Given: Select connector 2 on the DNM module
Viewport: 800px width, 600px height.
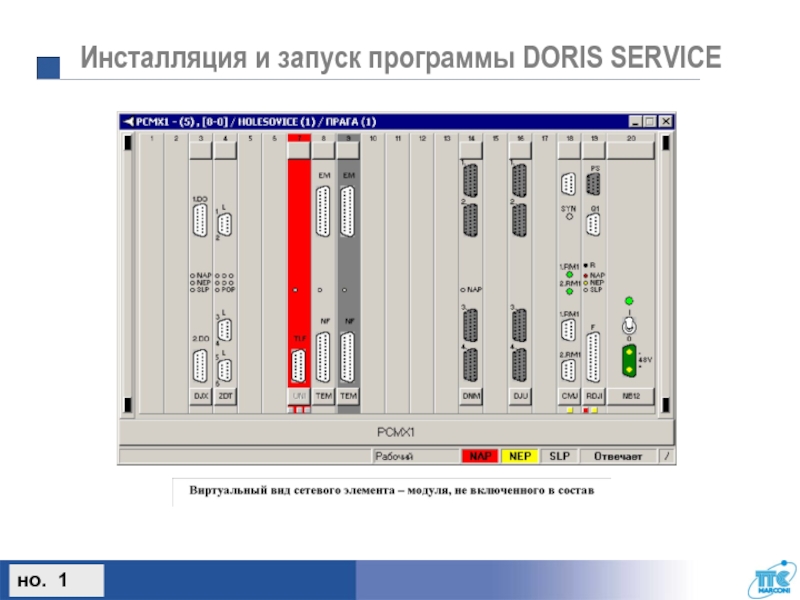Looking at the screenshot, I should point(470,220).
